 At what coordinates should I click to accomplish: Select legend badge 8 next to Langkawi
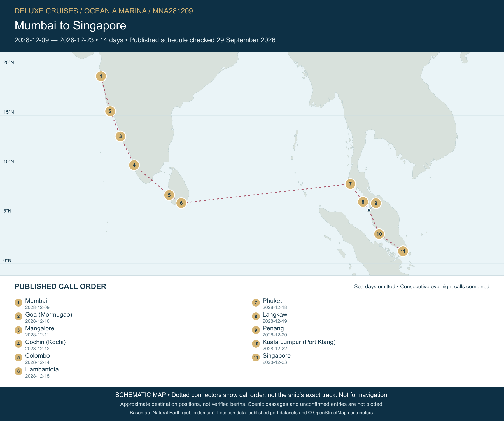pyautogui.click(x=256, y=316)
